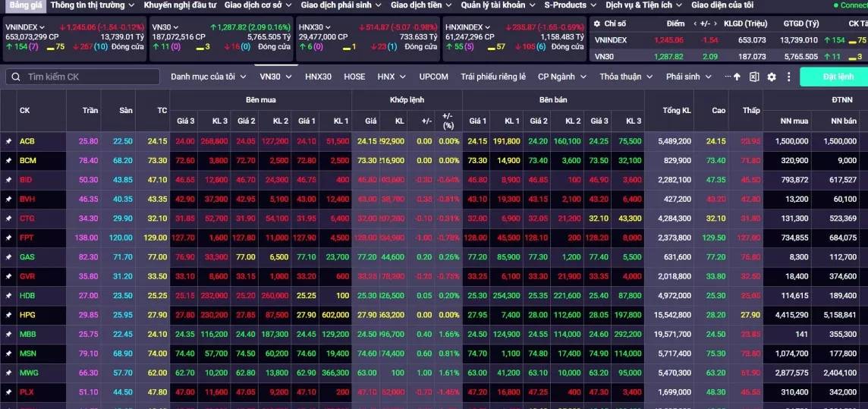Screen dimensions: 868x409
Task: Switch to the UPCOM tab
Action: coord(433,77)
